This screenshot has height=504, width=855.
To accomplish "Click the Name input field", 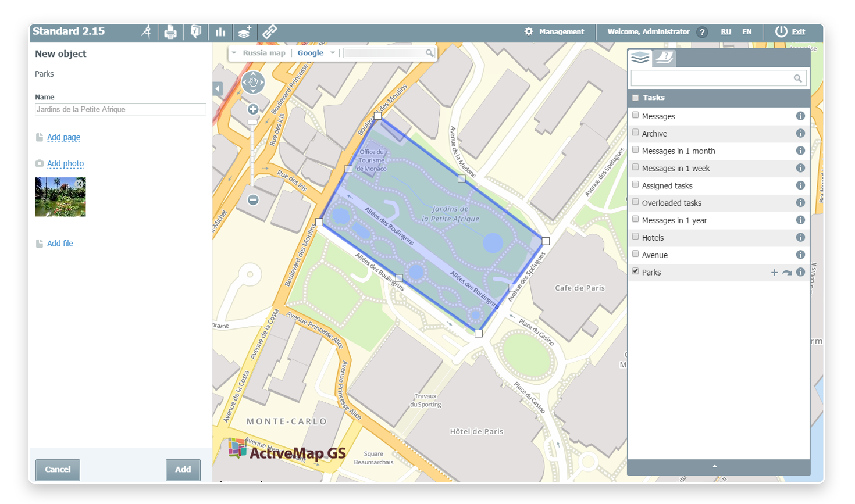I will tap(120, 109).
